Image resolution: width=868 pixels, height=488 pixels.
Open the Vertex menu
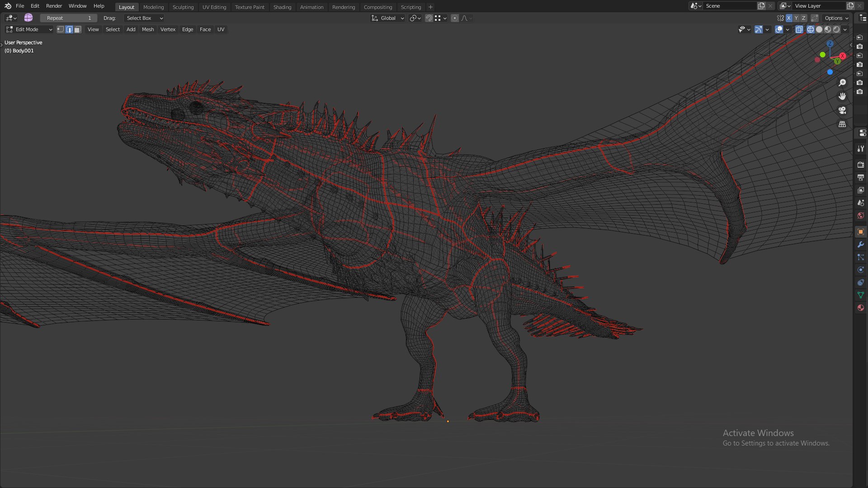(x=168, y=29)
